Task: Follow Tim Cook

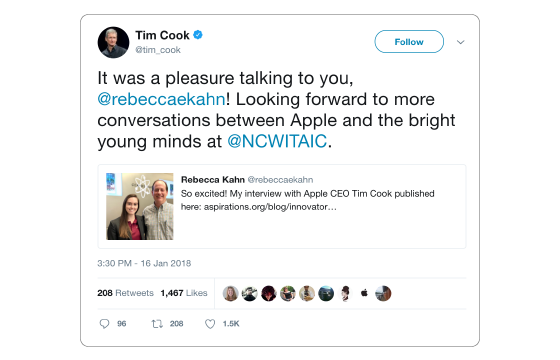Action: 409,42
